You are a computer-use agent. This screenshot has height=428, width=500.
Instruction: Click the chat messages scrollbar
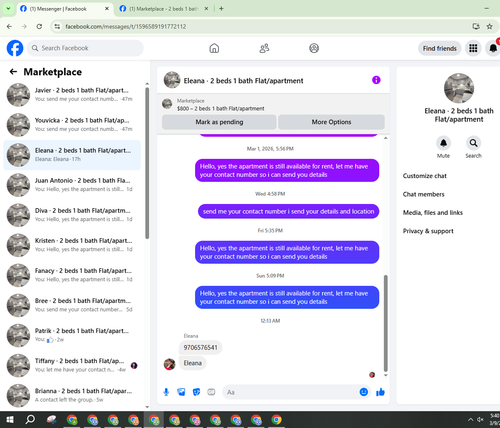[x=386, y=323]
